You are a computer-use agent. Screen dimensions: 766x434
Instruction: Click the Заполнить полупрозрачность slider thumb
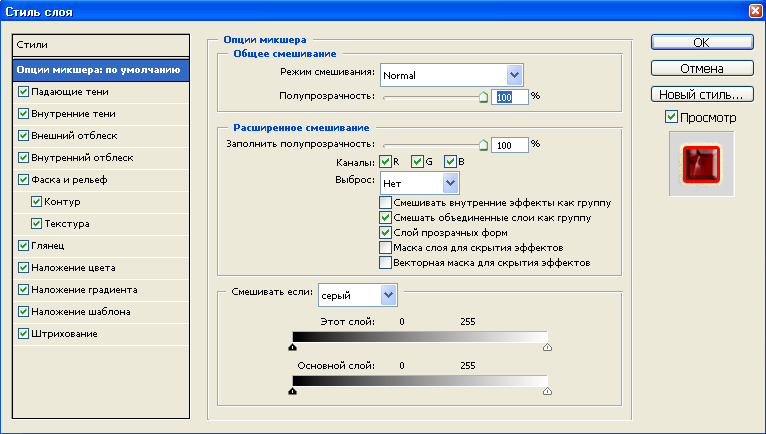pyautogui.click(x=483, y=145)
